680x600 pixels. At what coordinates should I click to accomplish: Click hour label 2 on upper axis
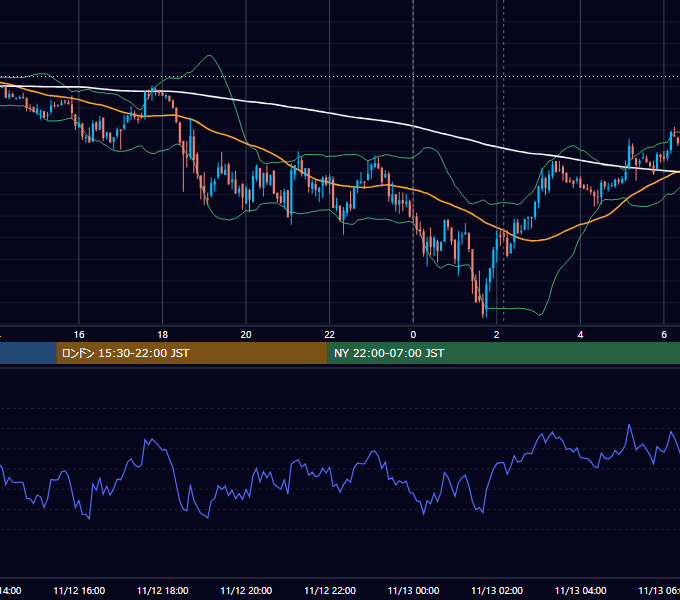click(x=497, y=335)
